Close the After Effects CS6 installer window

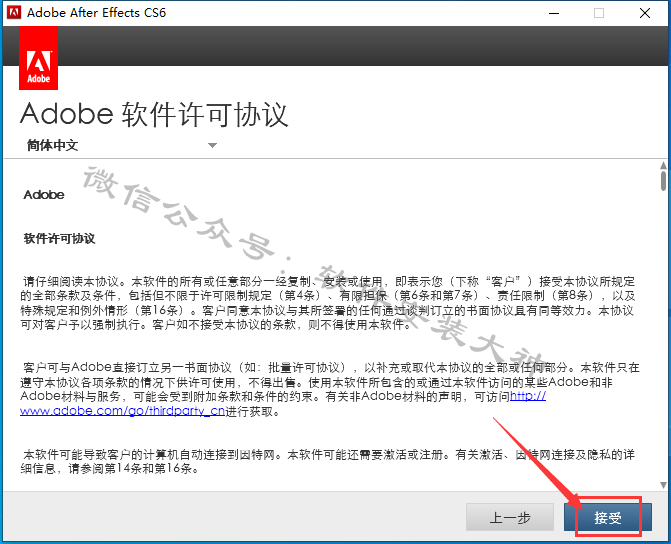pyautogui.click(x=645, y=13)
